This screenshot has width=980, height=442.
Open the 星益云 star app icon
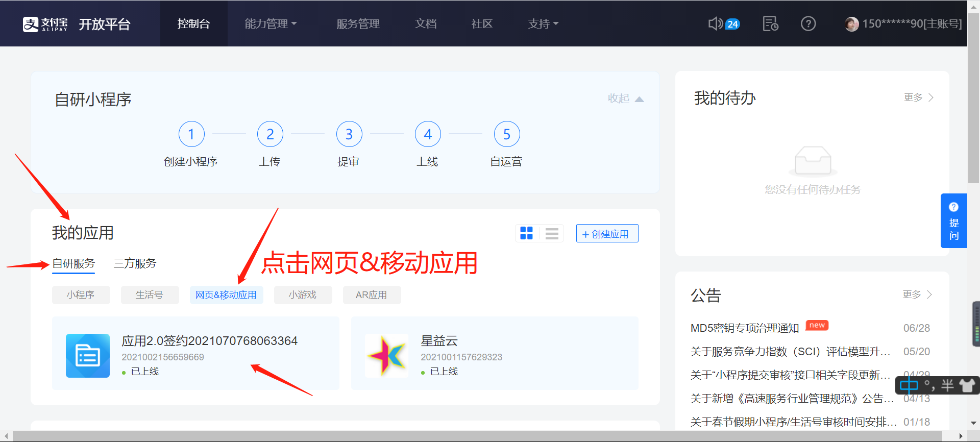point(387,356)
